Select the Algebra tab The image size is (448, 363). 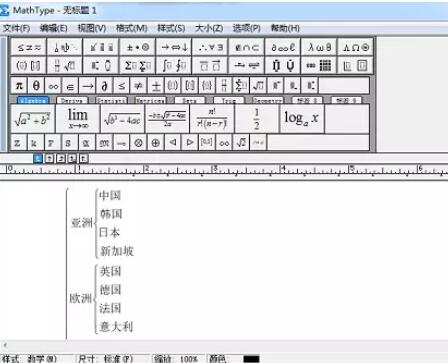(x=33, y=100)
